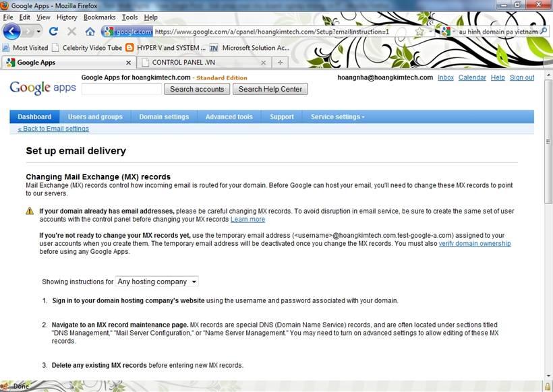
Task: Open the Support tab
Action: tap(282, 117)
